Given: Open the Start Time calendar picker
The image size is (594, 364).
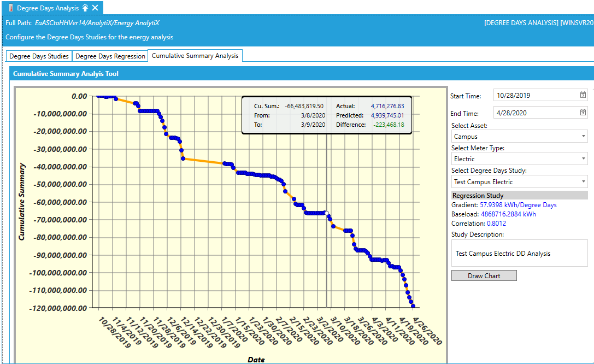Looking at the screenshot, I should pyautogui.click(x=583, y=95).
